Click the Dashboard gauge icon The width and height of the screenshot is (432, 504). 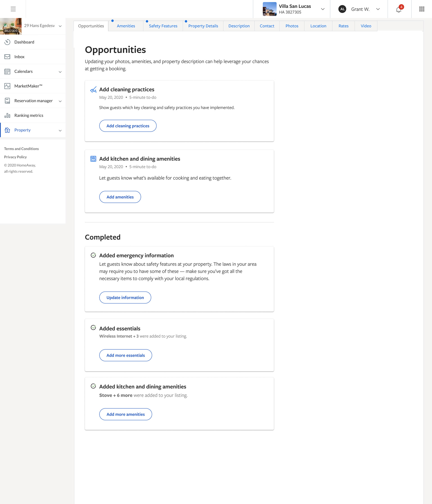click(x=7, y=42)
